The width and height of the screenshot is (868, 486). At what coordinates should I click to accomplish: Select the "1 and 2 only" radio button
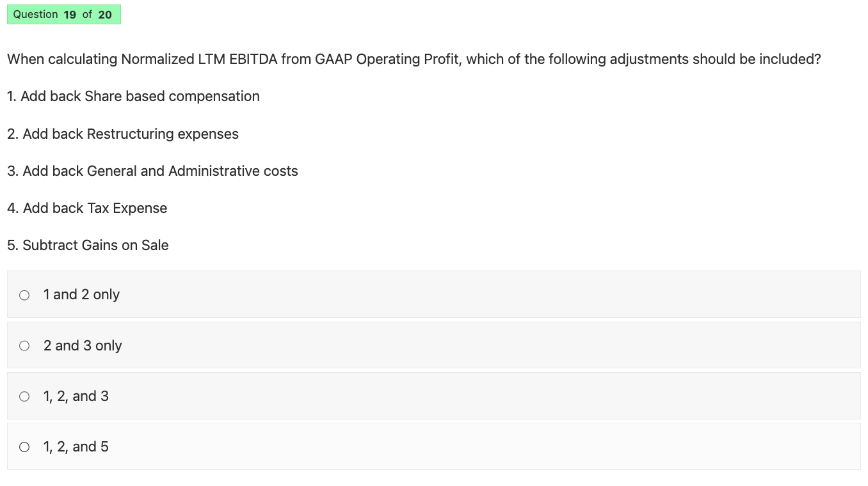coord(24,295)
